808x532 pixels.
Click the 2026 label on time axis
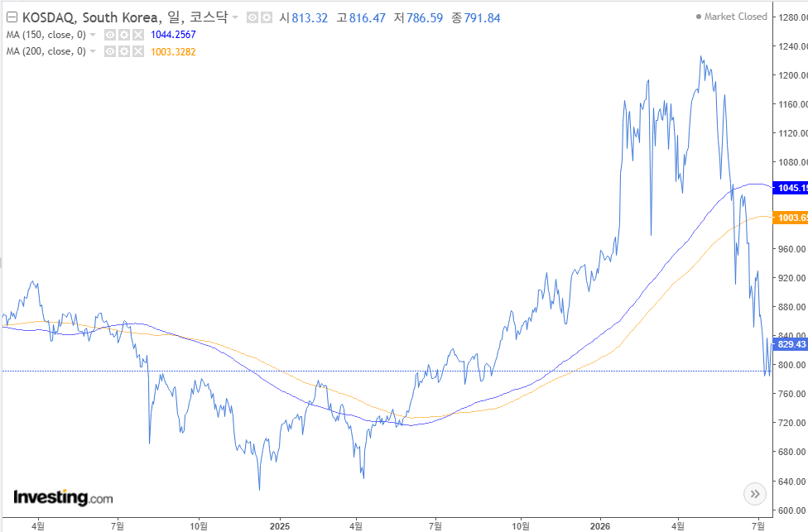(x=600, y=526)
